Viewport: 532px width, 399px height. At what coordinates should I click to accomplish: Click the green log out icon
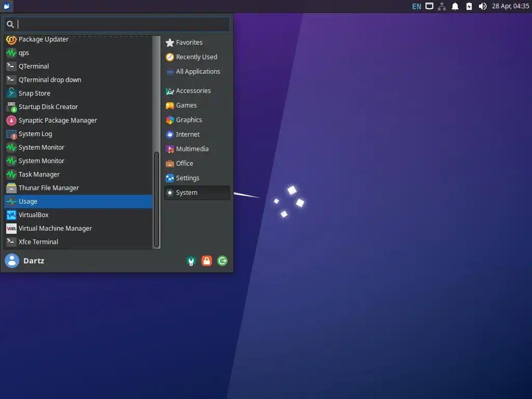tap(222, 261)
